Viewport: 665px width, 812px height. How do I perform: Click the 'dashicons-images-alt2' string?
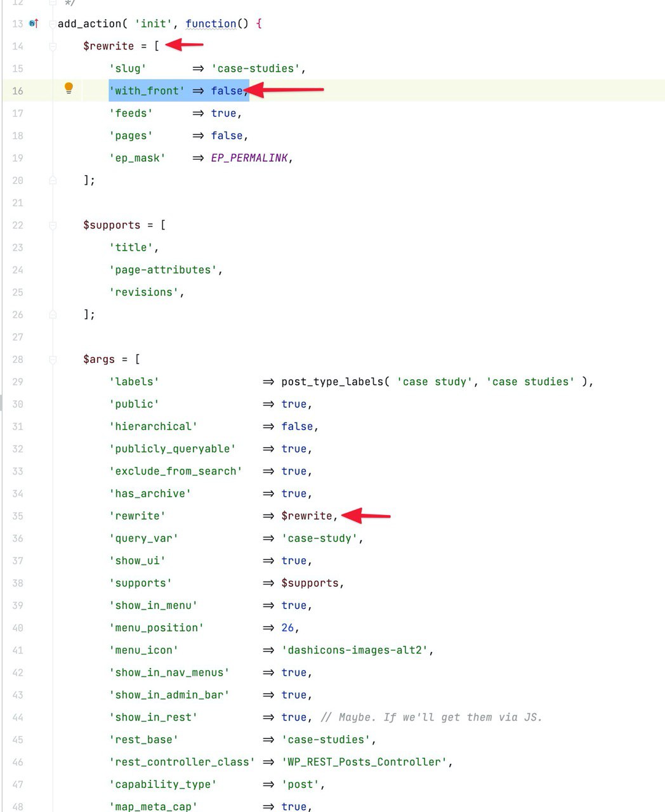click(355, 650)
